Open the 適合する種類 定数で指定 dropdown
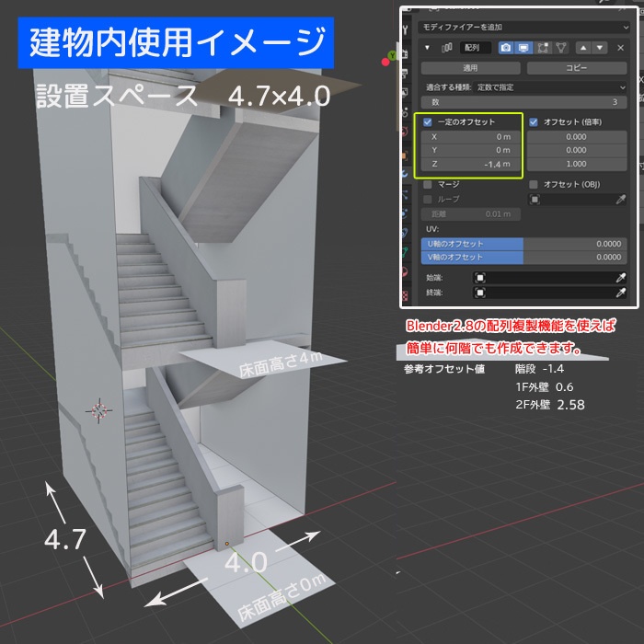The image size is (644, 644). (x=550, y=87)
